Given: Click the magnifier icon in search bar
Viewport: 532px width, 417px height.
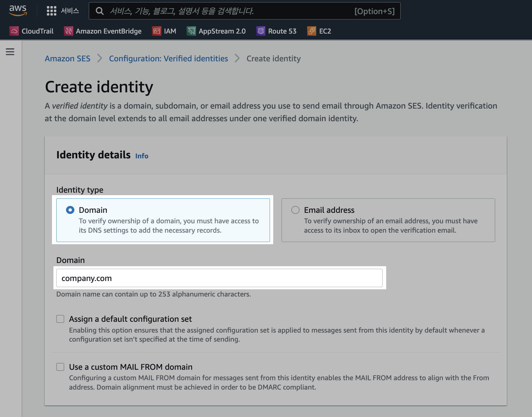Looking at the screenshot, I should point(100,11).
